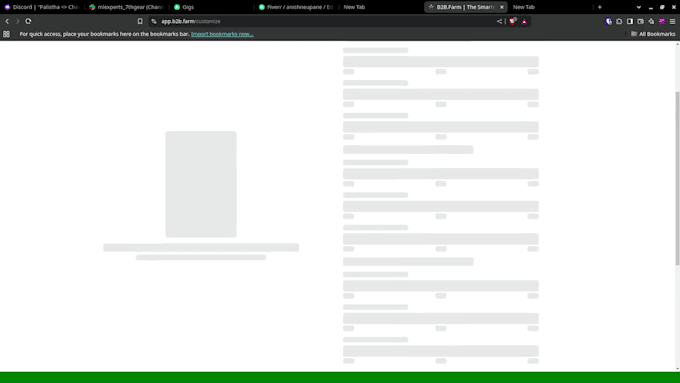Open the Brave Rewards triangle icon
This screenshot has width=680, height=383.
coord(524,21)
